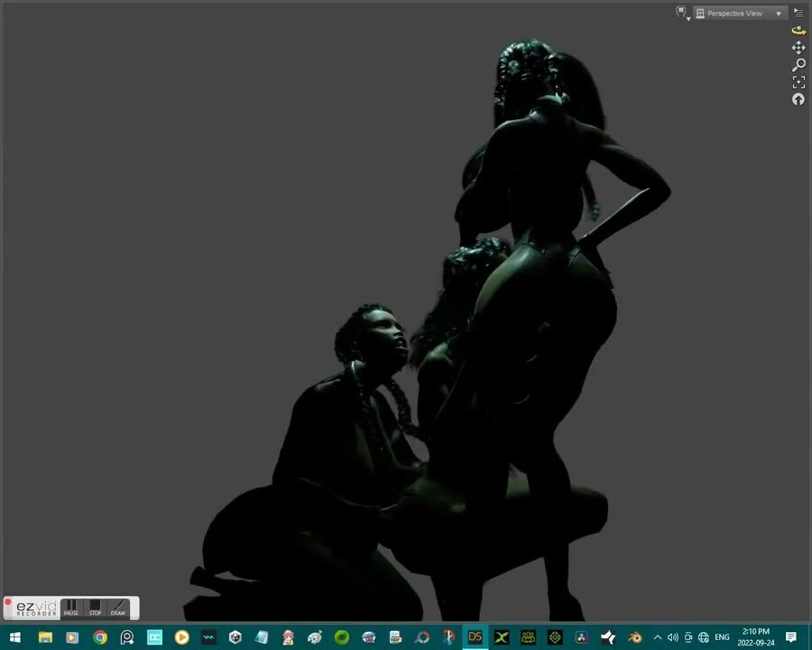
Task: Open File Explorer from taskbar
Action: (45, 637)
